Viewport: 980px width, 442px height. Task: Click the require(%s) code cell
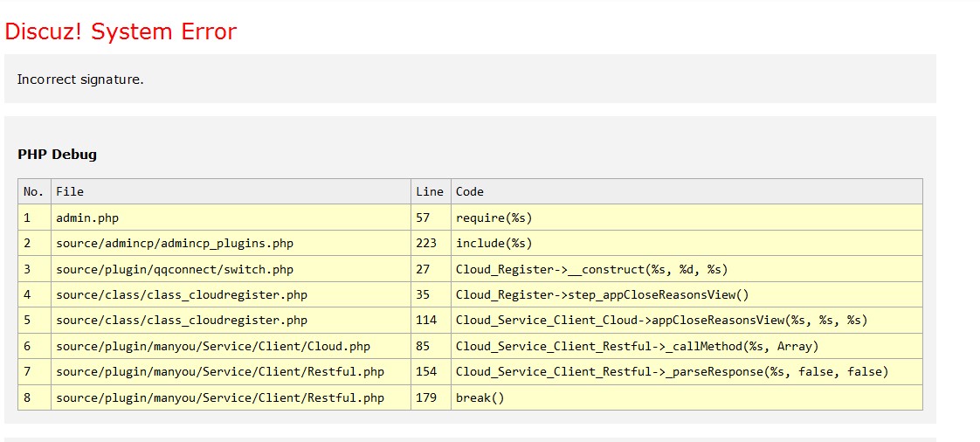click(x=494, y=218)
